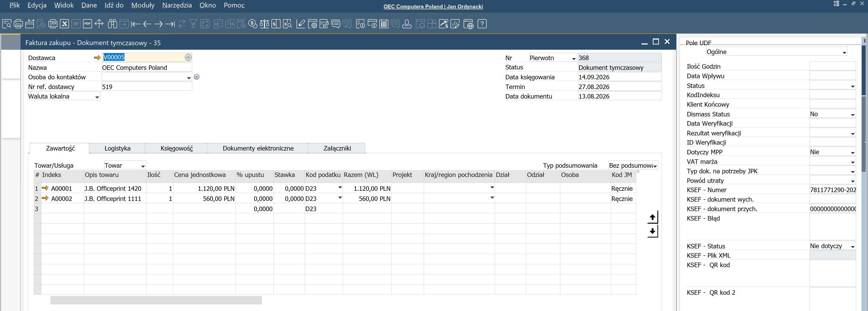
Task: Export document to PDF
Action: pos(87,24)
